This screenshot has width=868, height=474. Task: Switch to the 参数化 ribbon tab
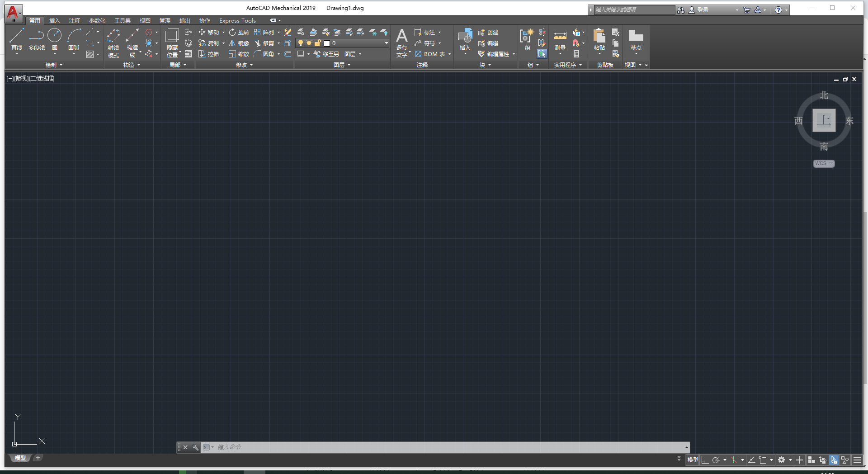97,20
